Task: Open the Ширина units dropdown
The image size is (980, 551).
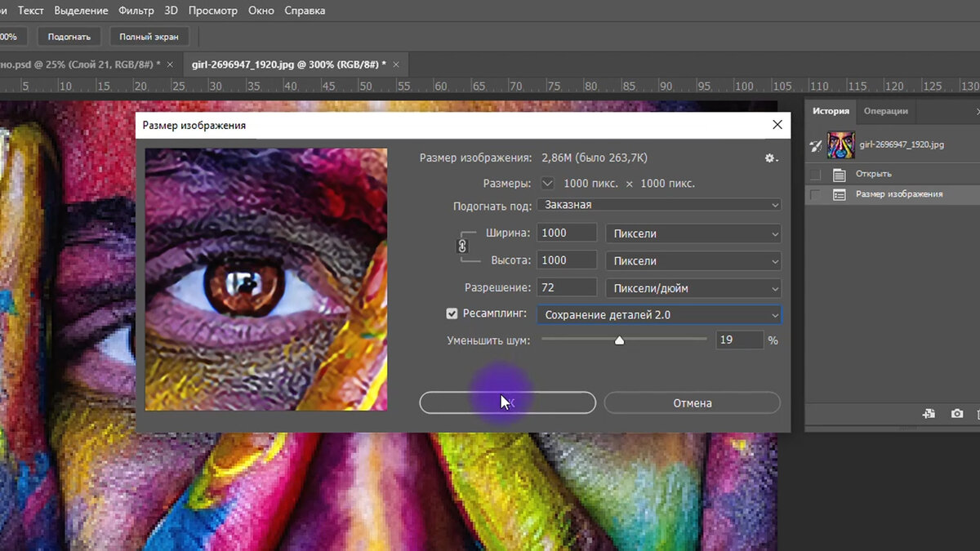Action: tap(693, 233)
